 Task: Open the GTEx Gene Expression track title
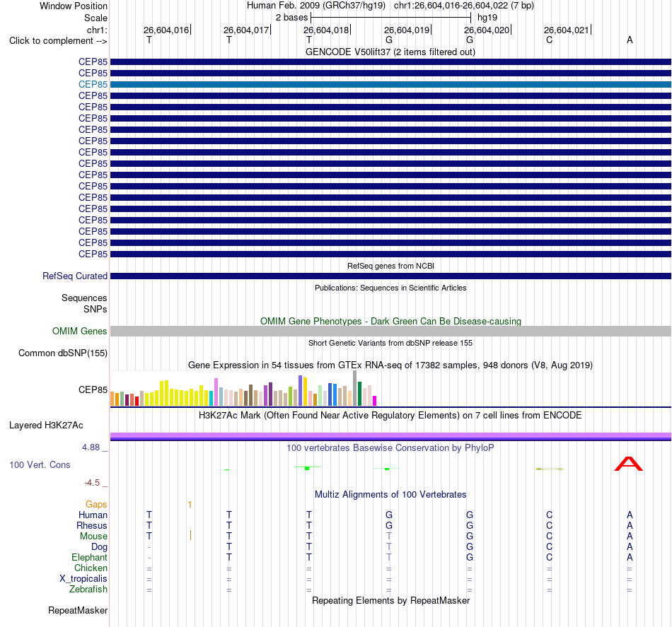390,365
